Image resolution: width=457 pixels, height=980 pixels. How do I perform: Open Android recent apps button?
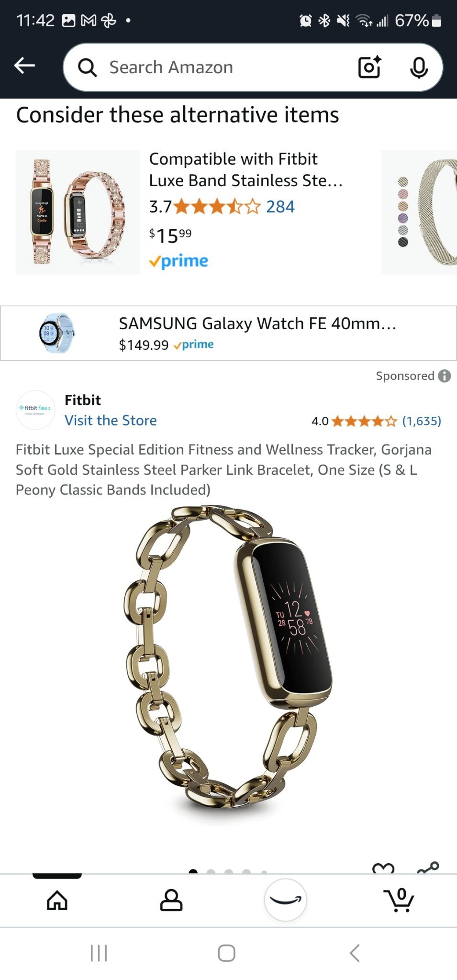[x=99, y=953]
